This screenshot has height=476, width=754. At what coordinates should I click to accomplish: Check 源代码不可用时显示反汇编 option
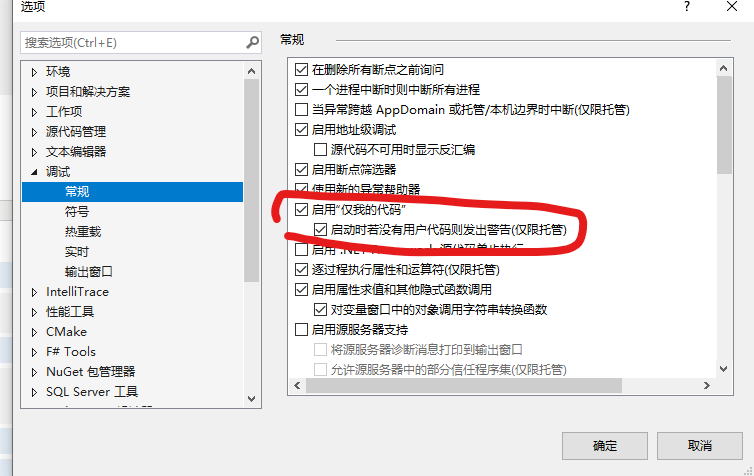[320, 150]
